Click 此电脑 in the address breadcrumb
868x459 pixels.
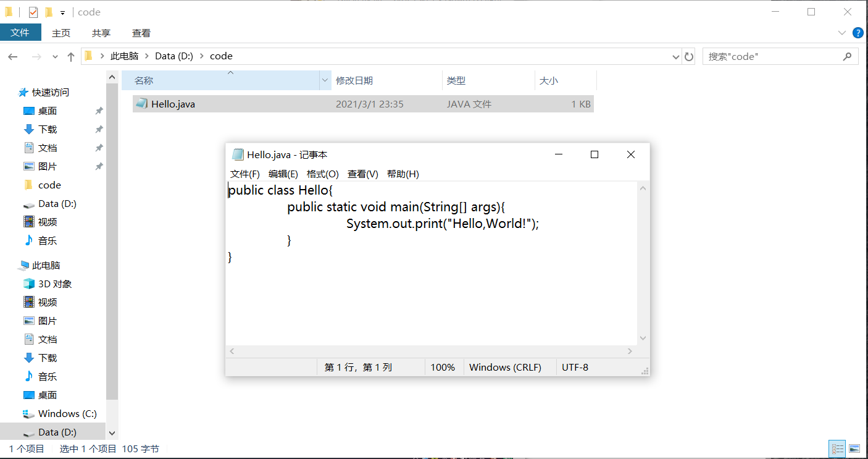tap(124, 56)
